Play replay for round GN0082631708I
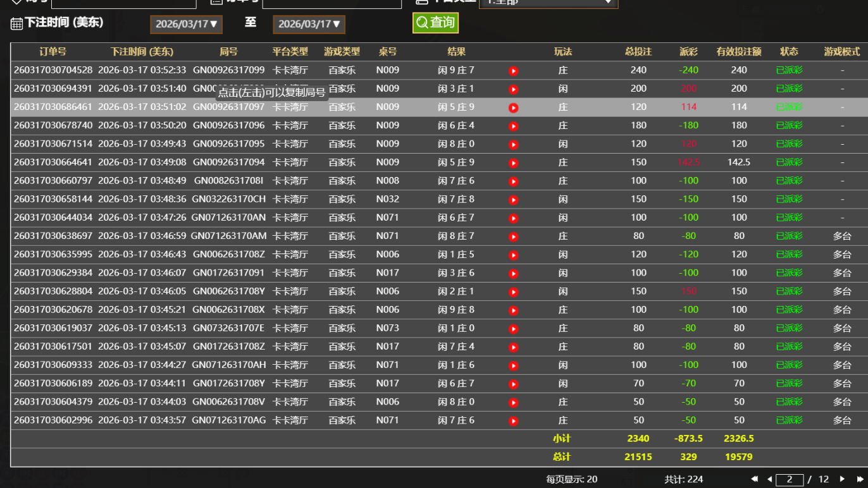 pyautogui.click(x=513, y=181)
